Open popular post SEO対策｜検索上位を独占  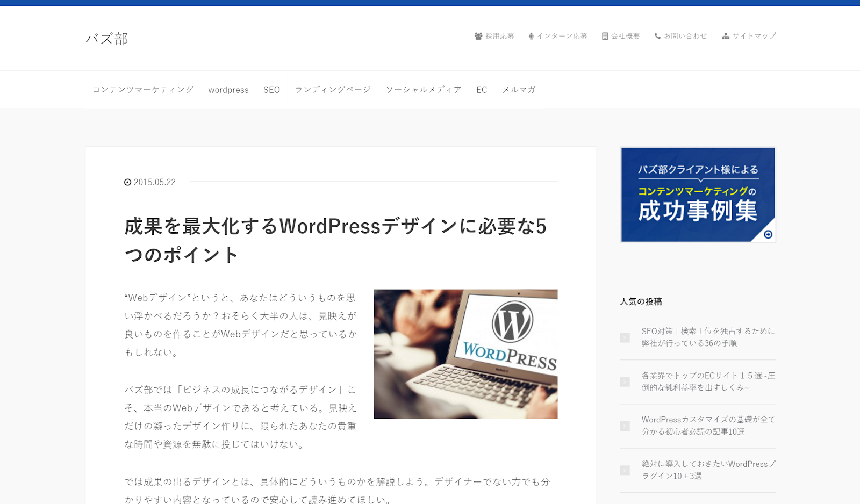coord(708,337)
